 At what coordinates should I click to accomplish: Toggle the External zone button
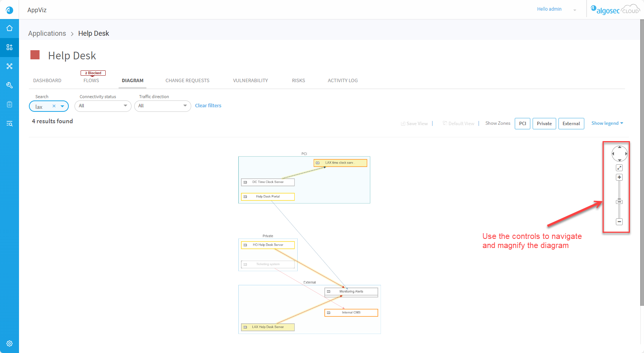coord(571,124)
